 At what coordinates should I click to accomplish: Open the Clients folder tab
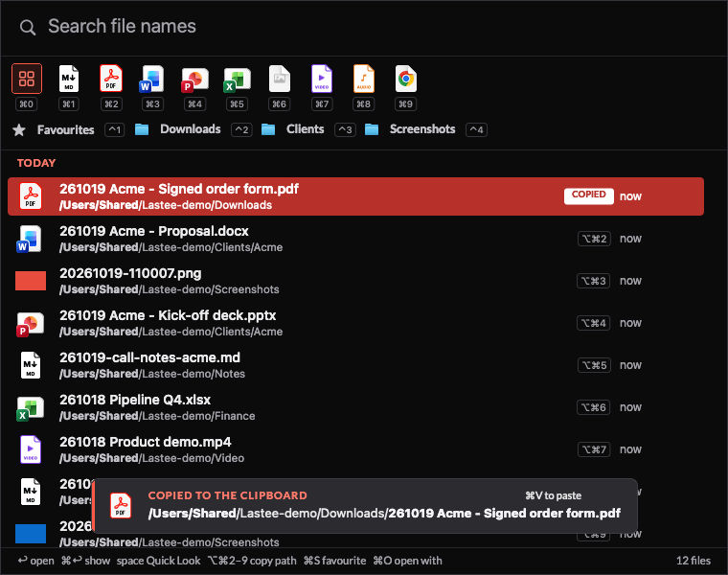[305, 129]
